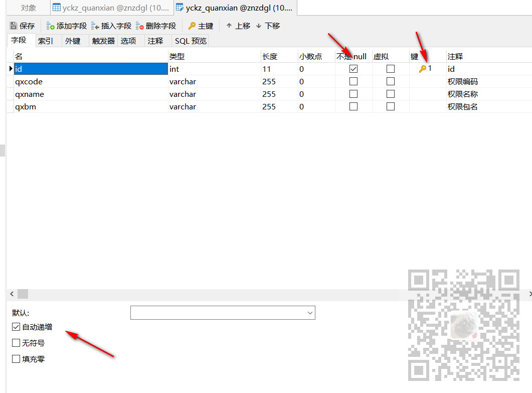Click the 添加字段 add field icon
Screen dimensions: 532x393
50,26
